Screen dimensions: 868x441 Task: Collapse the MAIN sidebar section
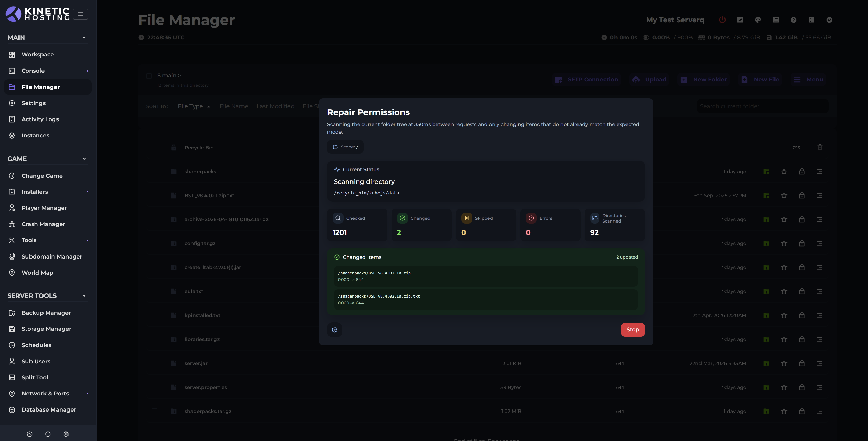84,38
